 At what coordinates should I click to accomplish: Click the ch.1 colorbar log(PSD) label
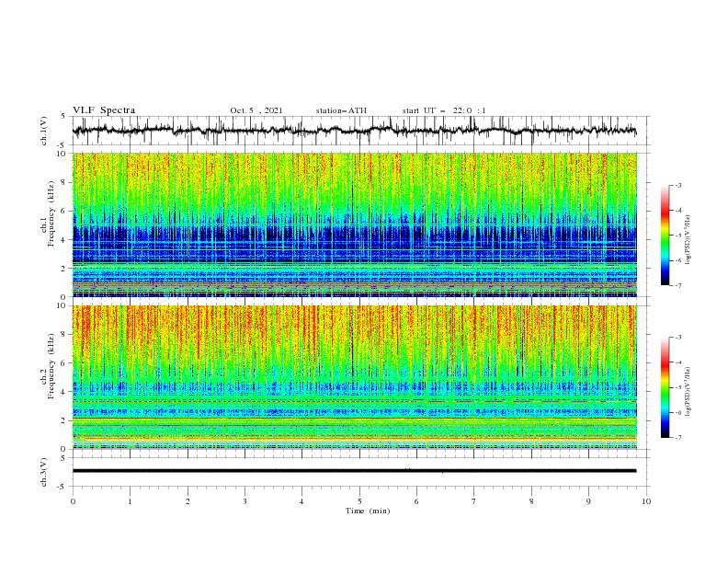click(x=688, y=240)
